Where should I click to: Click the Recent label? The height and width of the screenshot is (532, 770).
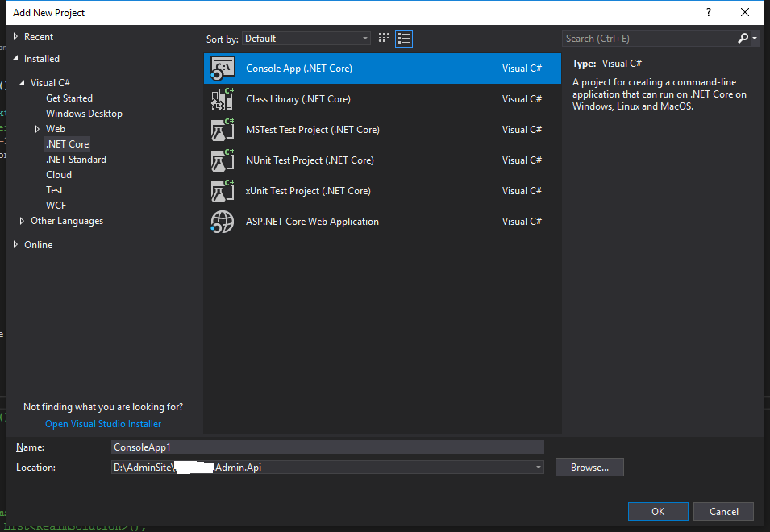coord(39,37)
